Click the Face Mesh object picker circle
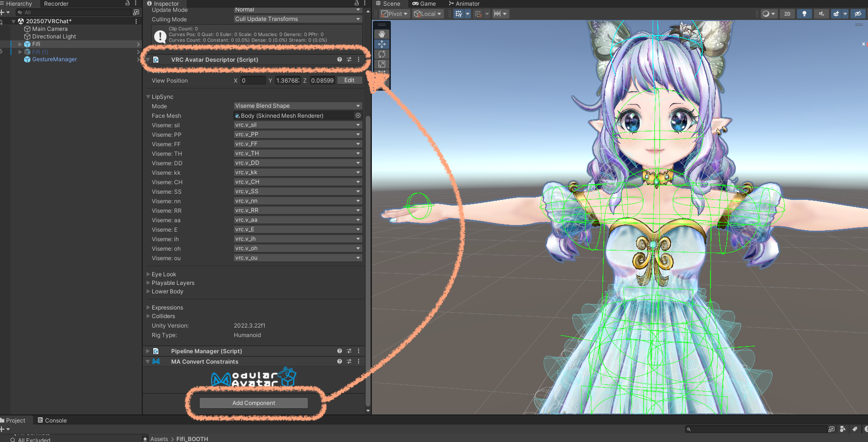The width and height of the screenshot is (868, 442). point(358,116)
